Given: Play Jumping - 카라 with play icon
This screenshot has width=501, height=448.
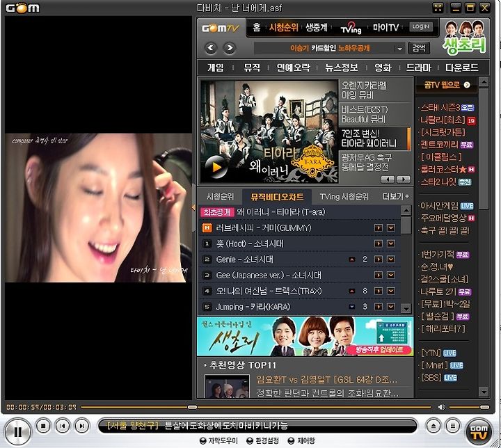Looking at the screenshot, I should coord(379,307).
